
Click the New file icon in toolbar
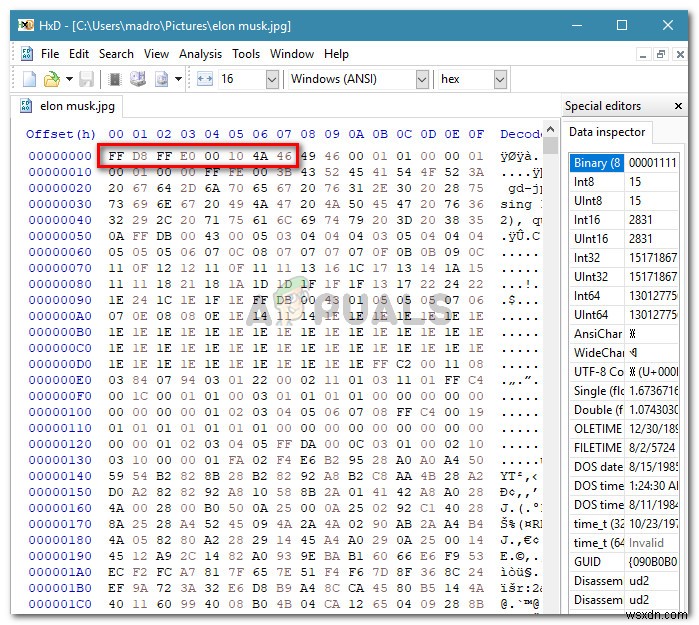click(29, 79)
